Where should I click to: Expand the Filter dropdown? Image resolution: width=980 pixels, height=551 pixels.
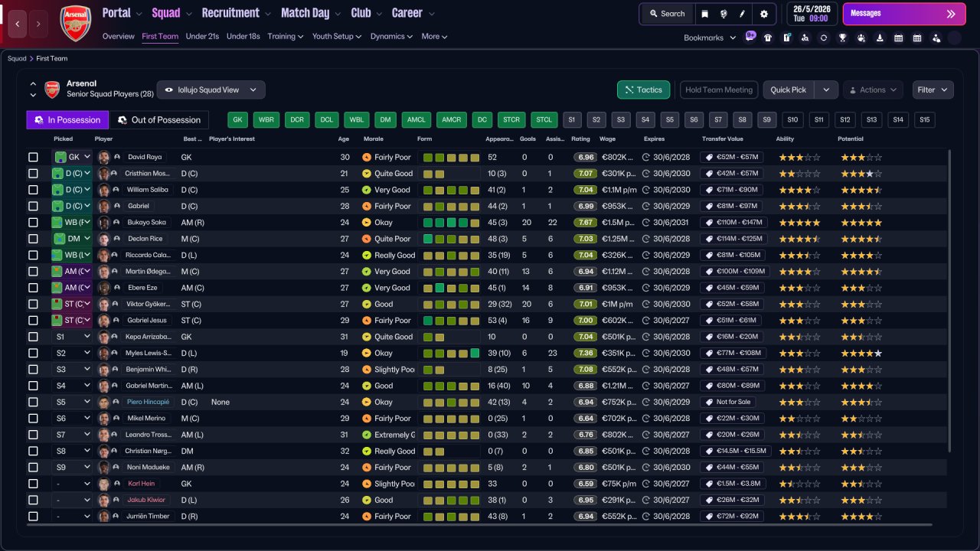click(933, 90)
